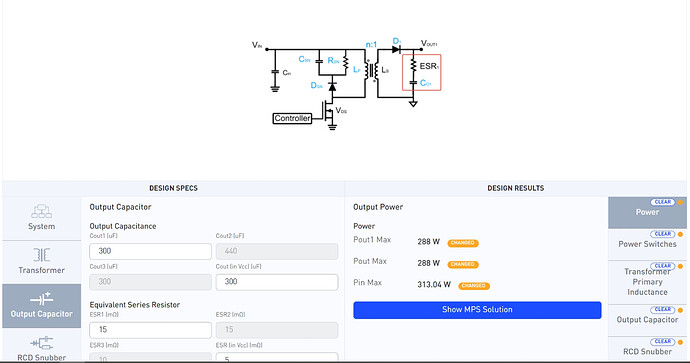690x363 pixels.
Task: Click the disabled Cout2 field
Action: pyautogui.click(x=277, y=251)
